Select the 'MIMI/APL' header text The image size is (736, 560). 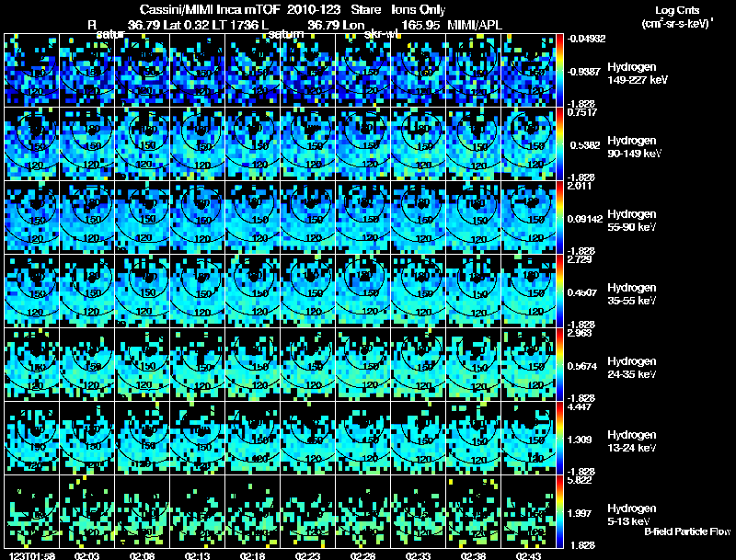click(475, 25)
